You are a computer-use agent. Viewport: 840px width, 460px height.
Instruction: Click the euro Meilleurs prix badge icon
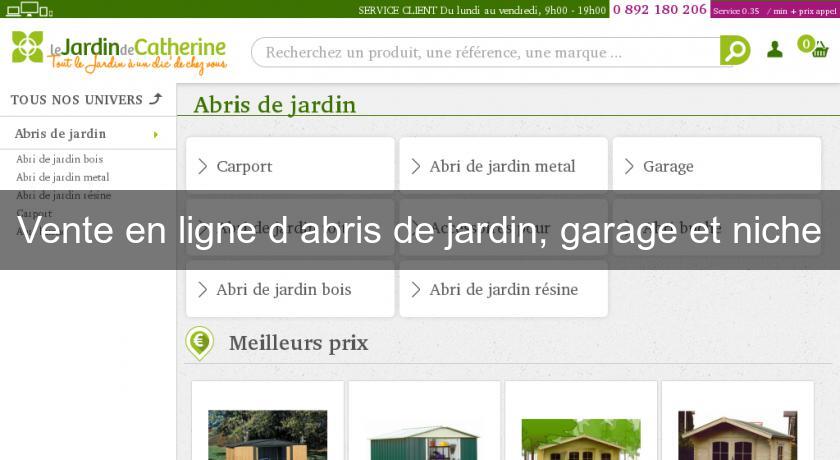tap(199, 343)
